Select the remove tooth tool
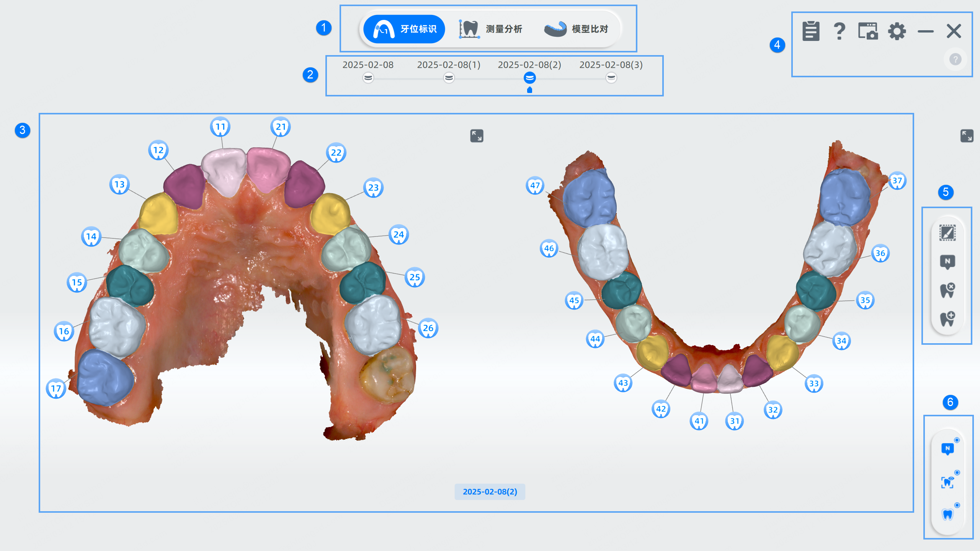 947,290
